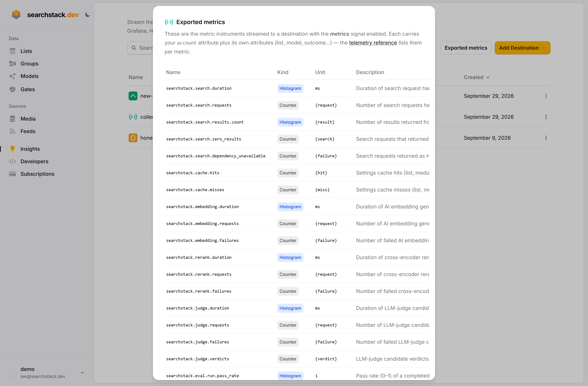Click the searchstack.dev logo icon
This screenshot has height=386, width=588.
[x=16, y=15]
